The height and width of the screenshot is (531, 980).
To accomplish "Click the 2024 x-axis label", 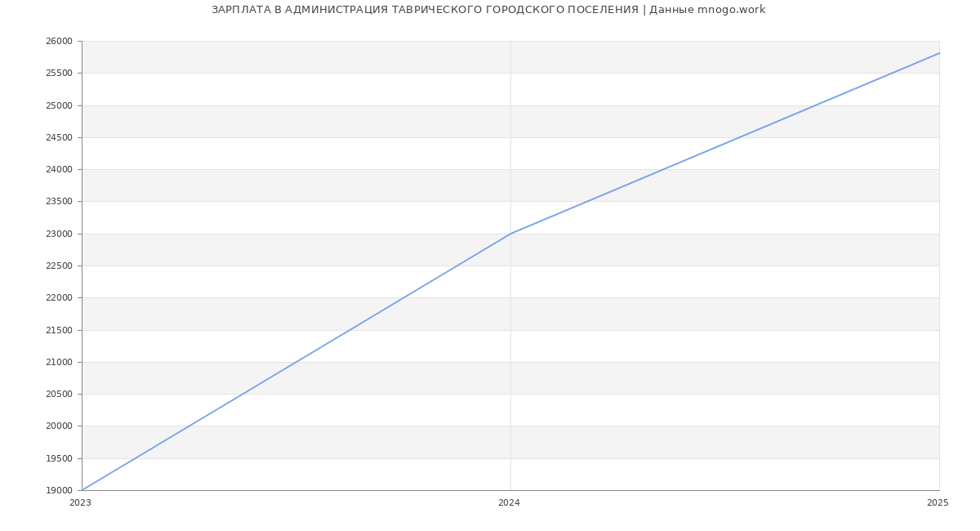I will click(509, 503).
